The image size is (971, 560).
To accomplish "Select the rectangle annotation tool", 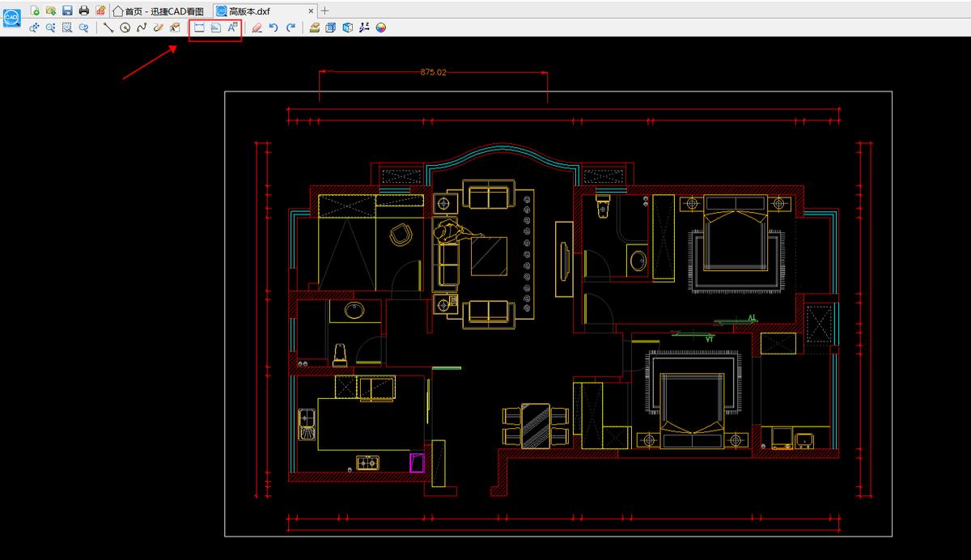I will 199,28.
